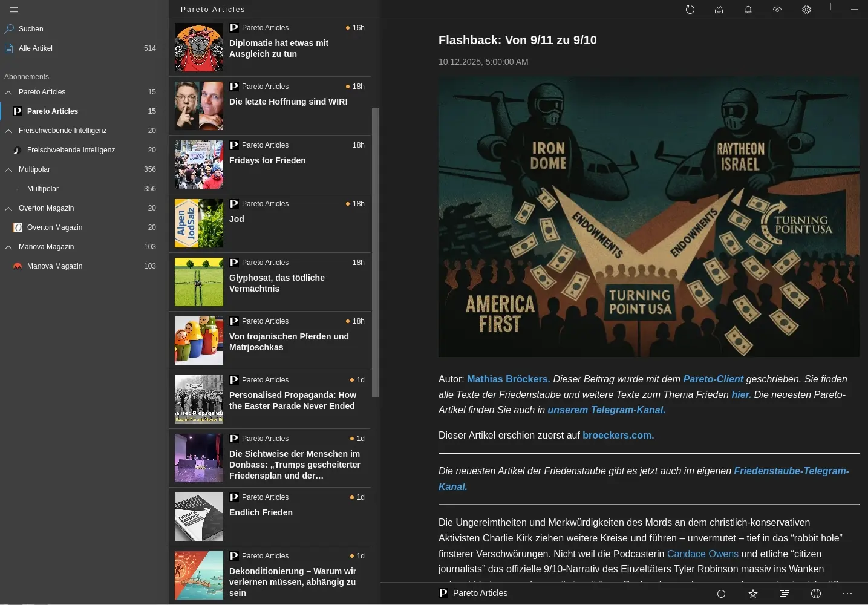The image size is (868, 605).
Task: Follow the broeckers.com link
Action: pyautogui.click(x=618, y=436)
